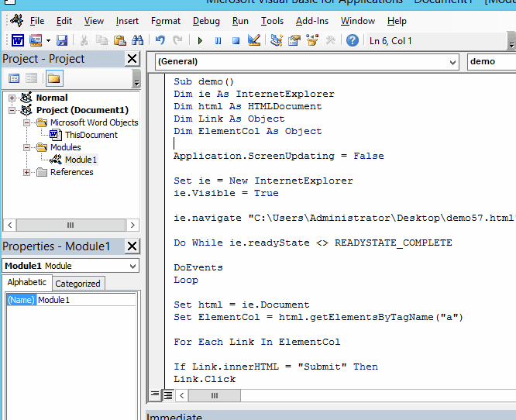Open the Add-Ins menu
516x420 pixels.
(312, 21)
